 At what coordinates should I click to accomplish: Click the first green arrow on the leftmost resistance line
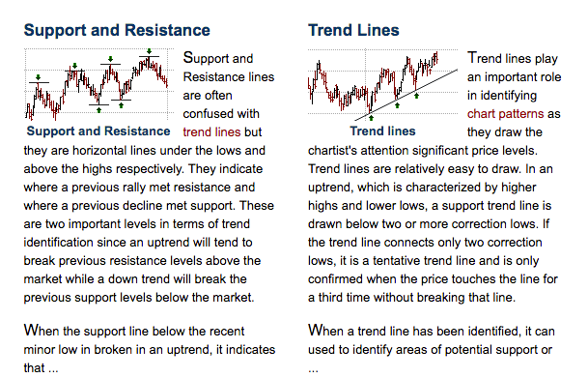point(38,77)
